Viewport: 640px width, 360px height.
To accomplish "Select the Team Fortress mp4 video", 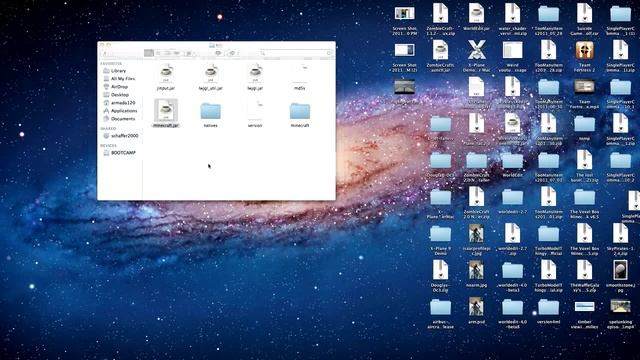I will (584, 93).
